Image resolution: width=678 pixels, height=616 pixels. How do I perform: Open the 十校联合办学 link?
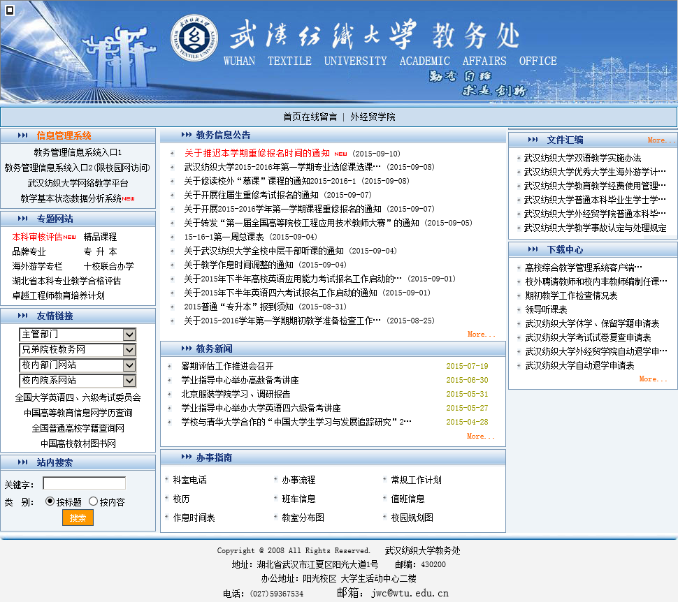tap(108, 266)
